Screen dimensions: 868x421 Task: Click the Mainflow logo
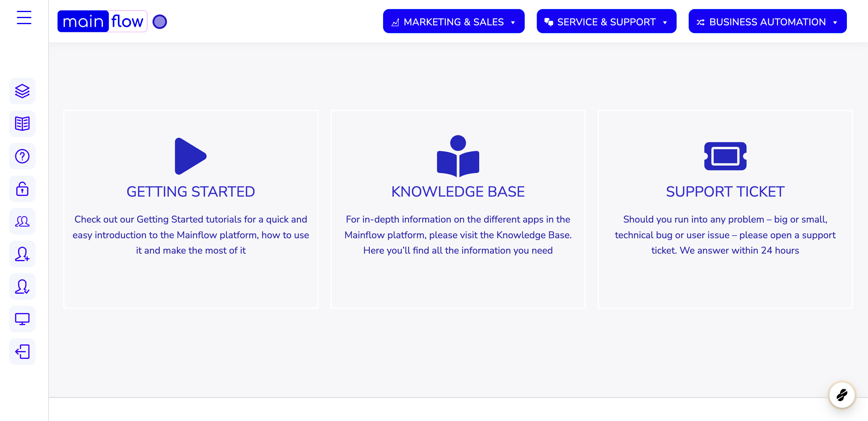(x=102, y=21)
